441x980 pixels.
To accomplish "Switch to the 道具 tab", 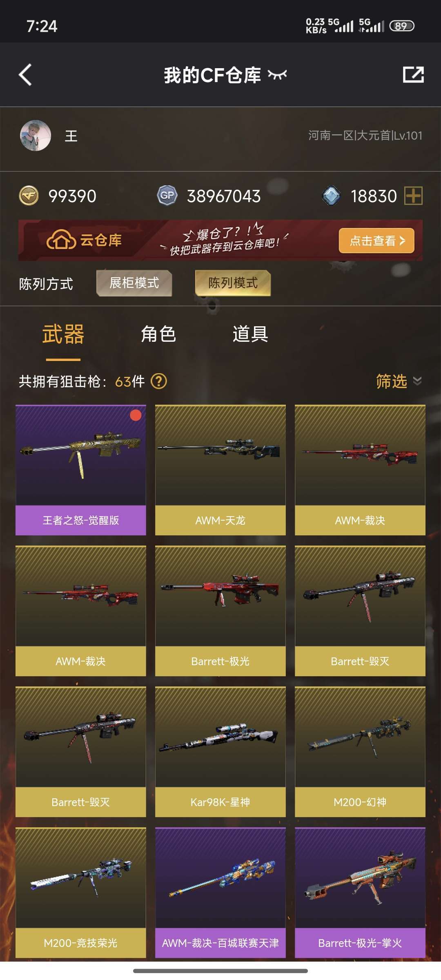I will (x=250, y=334).
